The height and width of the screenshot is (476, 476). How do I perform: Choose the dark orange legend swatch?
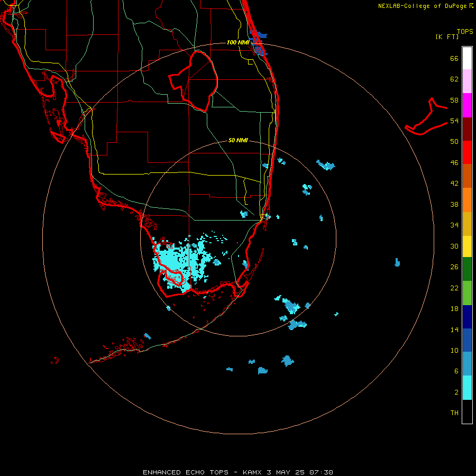click(467, 176)
